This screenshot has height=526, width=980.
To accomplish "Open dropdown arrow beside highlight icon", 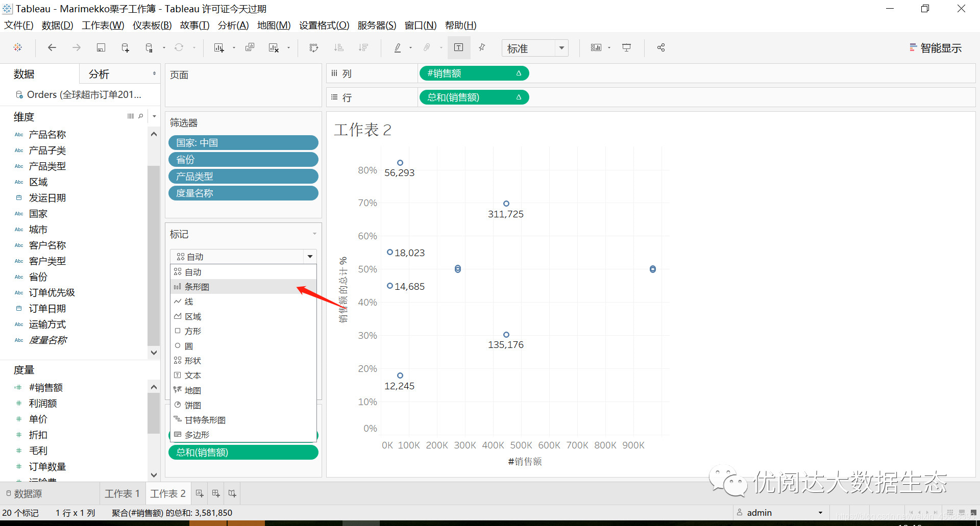I will [x=410, y=47].
